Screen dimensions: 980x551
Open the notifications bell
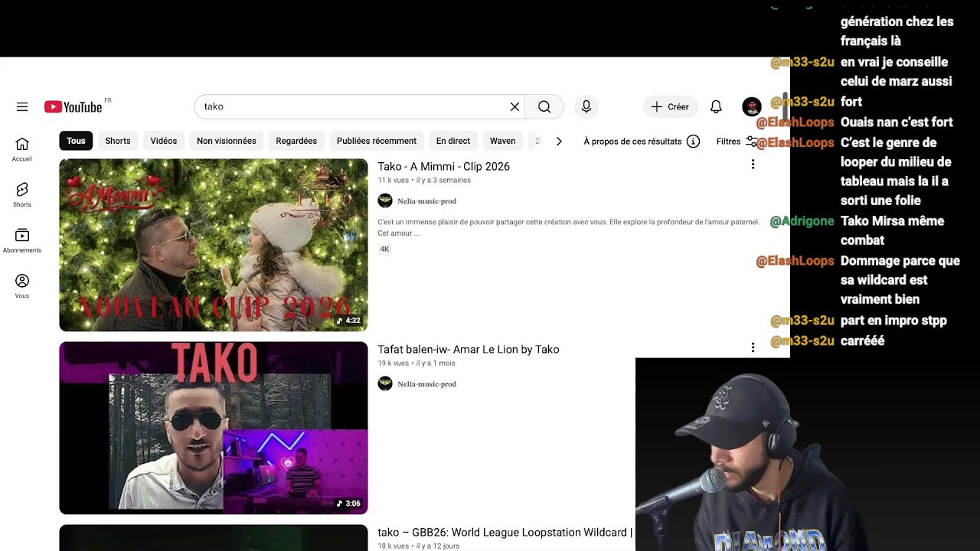(716, 107)
